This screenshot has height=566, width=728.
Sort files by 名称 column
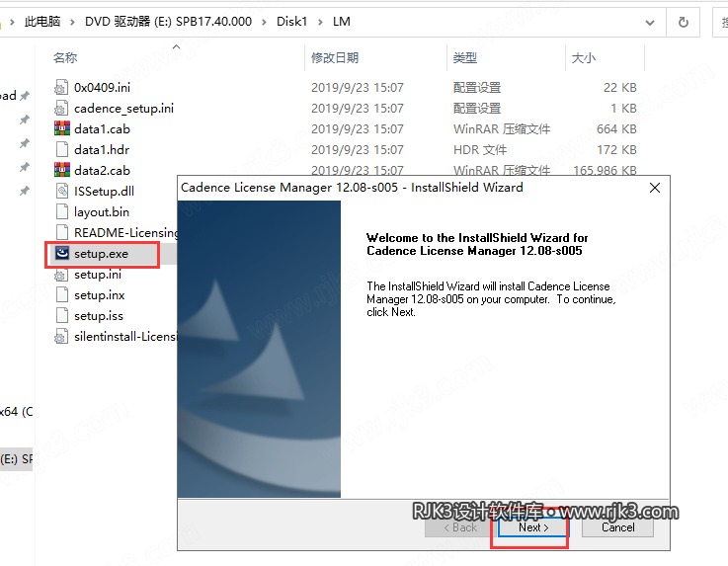tap(65, 57)
